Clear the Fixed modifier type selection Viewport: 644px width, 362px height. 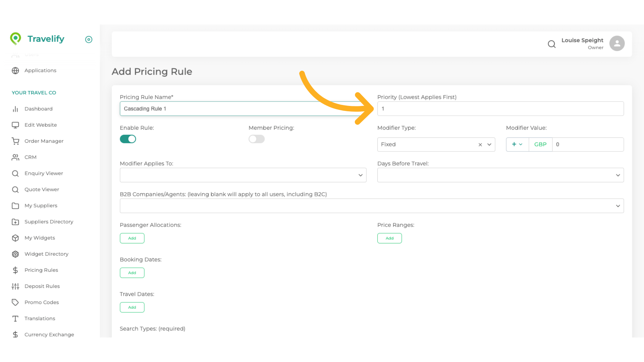pyautogui.click(x=480, y=144)
